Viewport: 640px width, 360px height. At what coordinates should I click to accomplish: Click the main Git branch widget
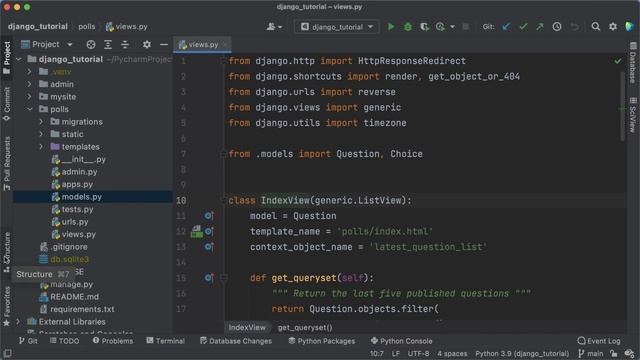pyautogui.click(x=591, y=353)
